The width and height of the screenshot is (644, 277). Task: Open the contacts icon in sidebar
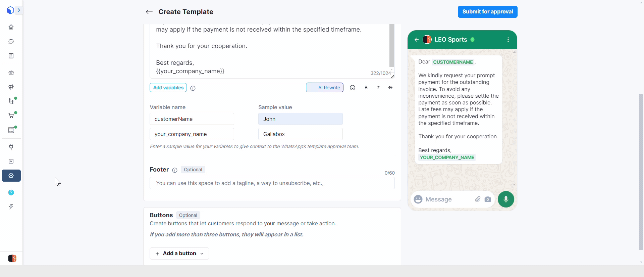11,56
